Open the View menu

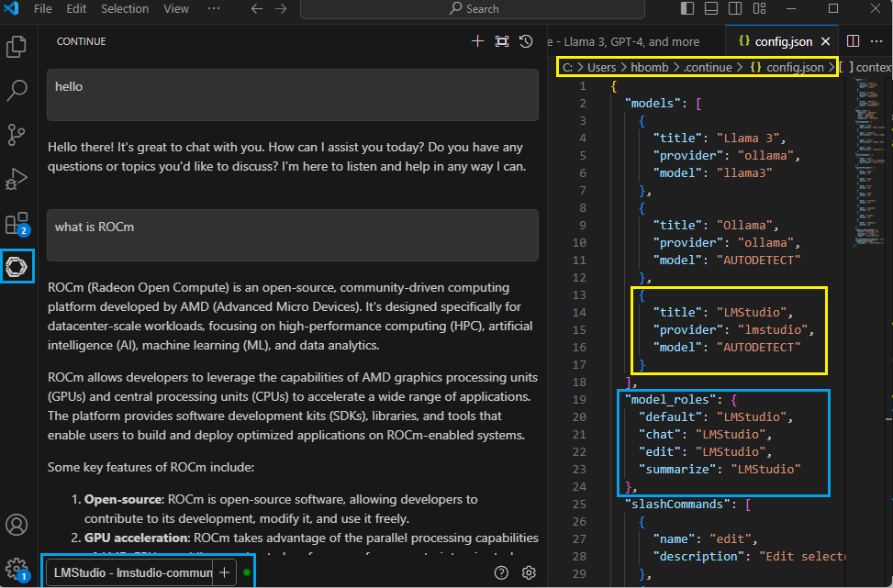pyautogui.click(x=176, y=8)
